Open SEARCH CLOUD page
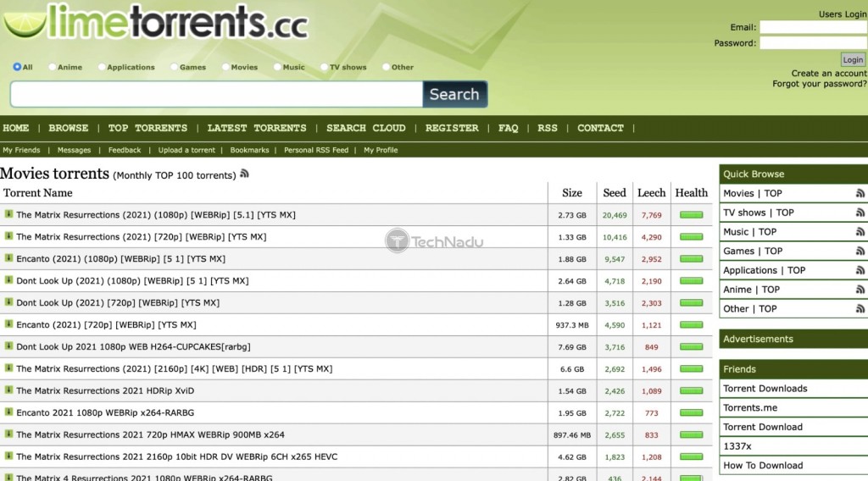The height and width of the screenshot is (481, 868). tap(366, 128)
